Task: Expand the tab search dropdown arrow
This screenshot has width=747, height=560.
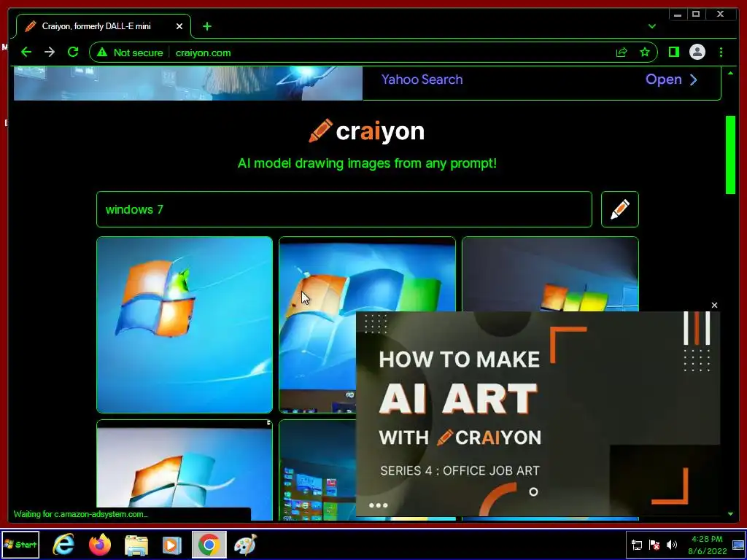Action: point(652,26)
